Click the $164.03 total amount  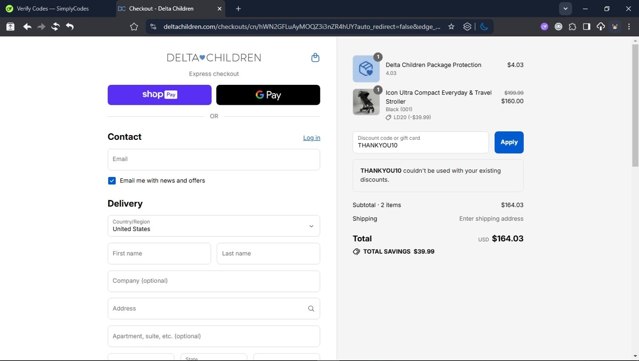click(507, 238)
